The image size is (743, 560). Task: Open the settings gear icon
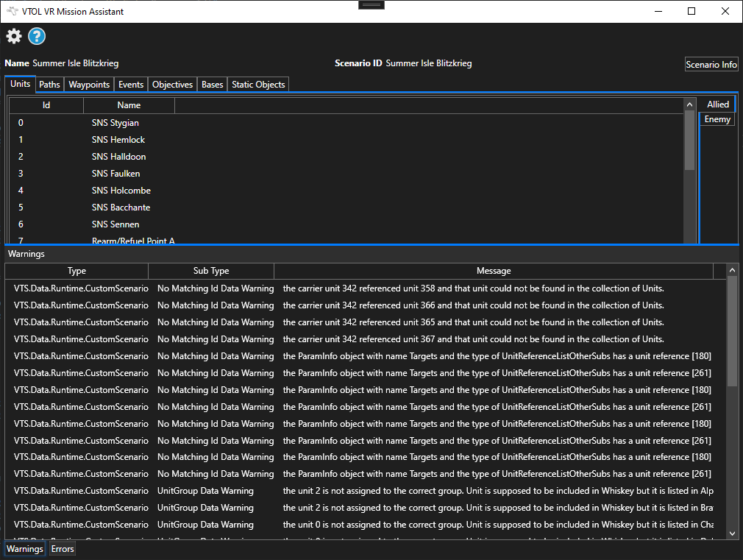(x=13, y=36)
